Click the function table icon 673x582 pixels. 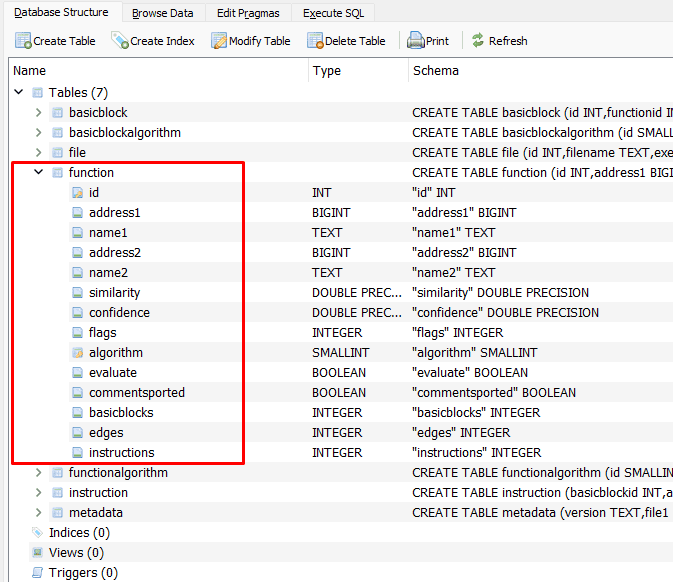pyautogui.click(x=58, y=173)
